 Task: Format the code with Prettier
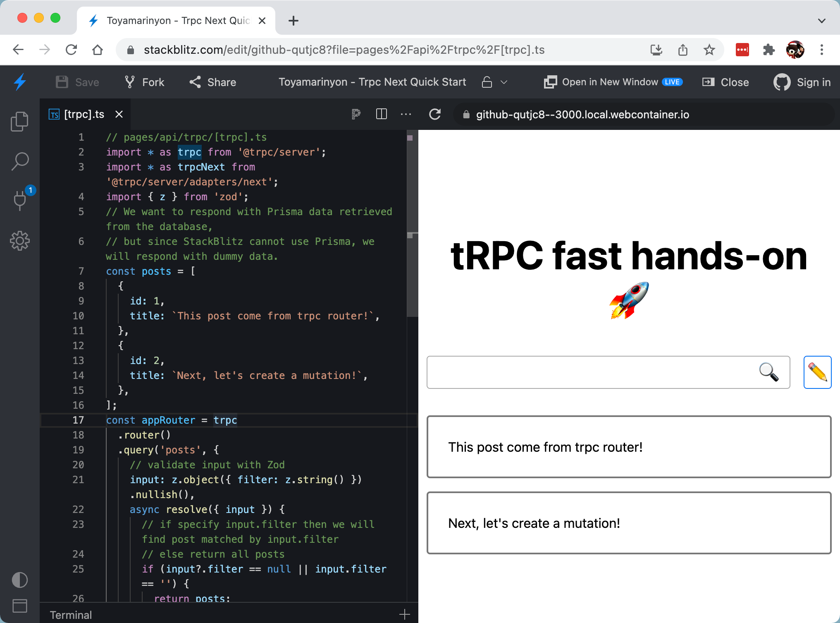356,114
